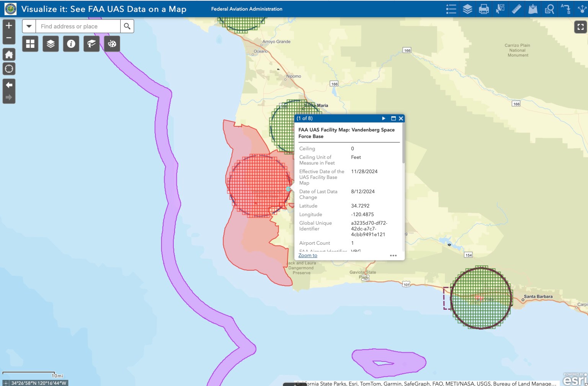Zoom in on the map

tap(9, 26)
